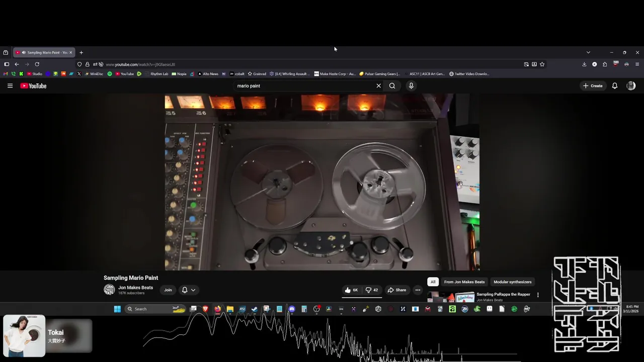Screen dimensions: 644x362
Task: Open the browser application hamburger menu
Action: click(x=637, y=64)
